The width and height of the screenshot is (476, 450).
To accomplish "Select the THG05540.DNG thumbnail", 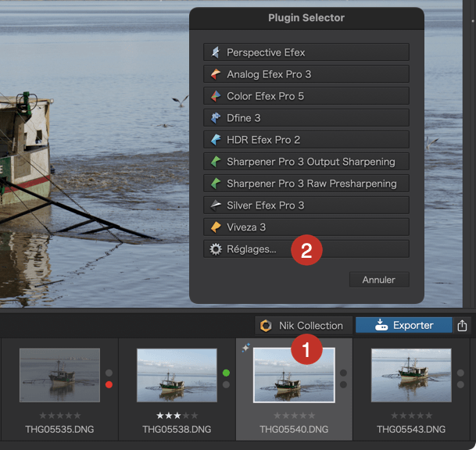I will click(x=294, y=375).
